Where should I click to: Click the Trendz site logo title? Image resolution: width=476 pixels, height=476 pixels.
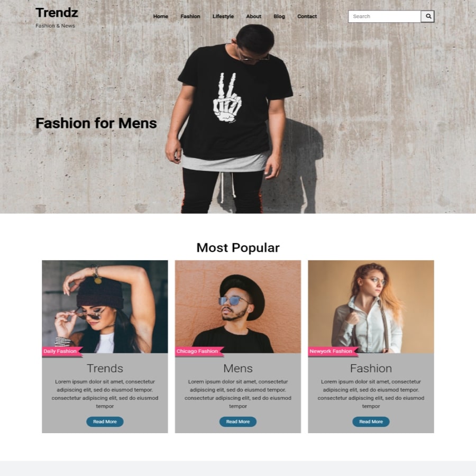point(57,13)
